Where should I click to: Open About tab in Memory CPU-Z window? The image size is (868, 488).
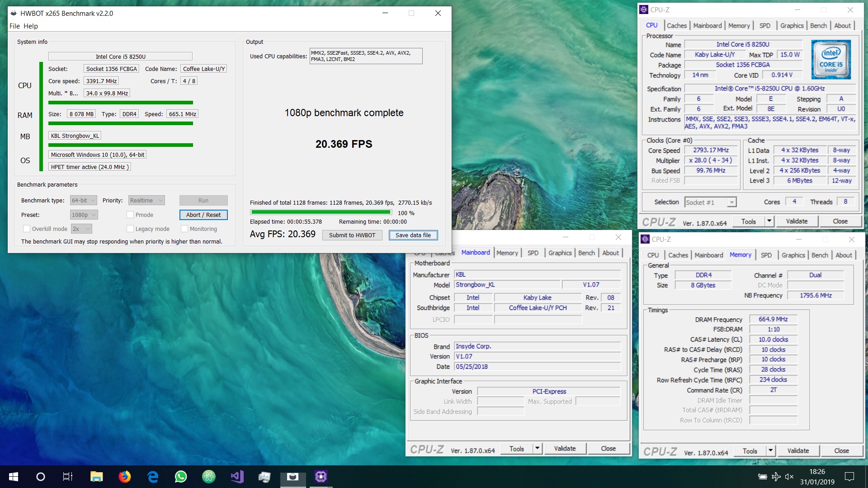click(844, 255)
